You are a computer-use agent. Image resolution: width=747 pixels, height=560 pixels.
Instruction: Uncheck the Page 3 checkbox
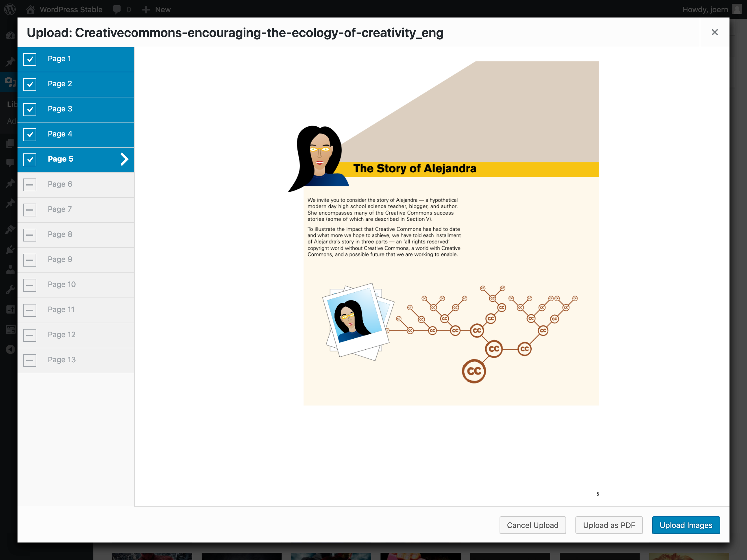[30, 109]
